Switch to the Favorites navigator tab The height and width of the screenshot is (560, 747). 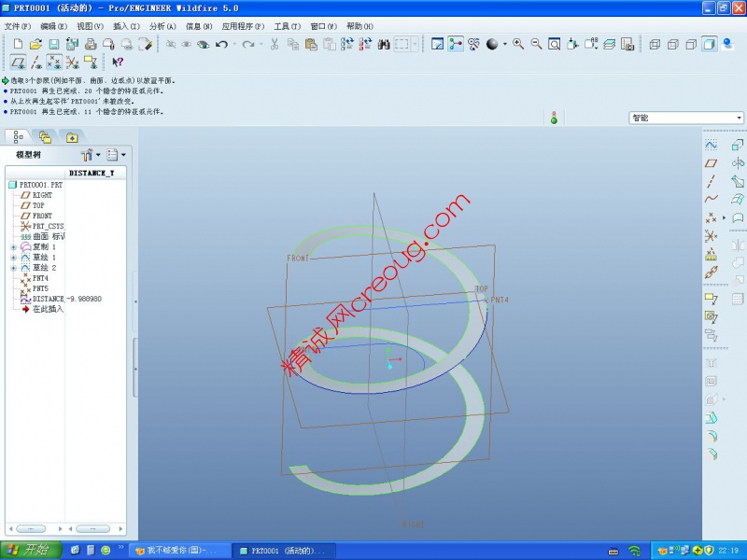point(72,137)
